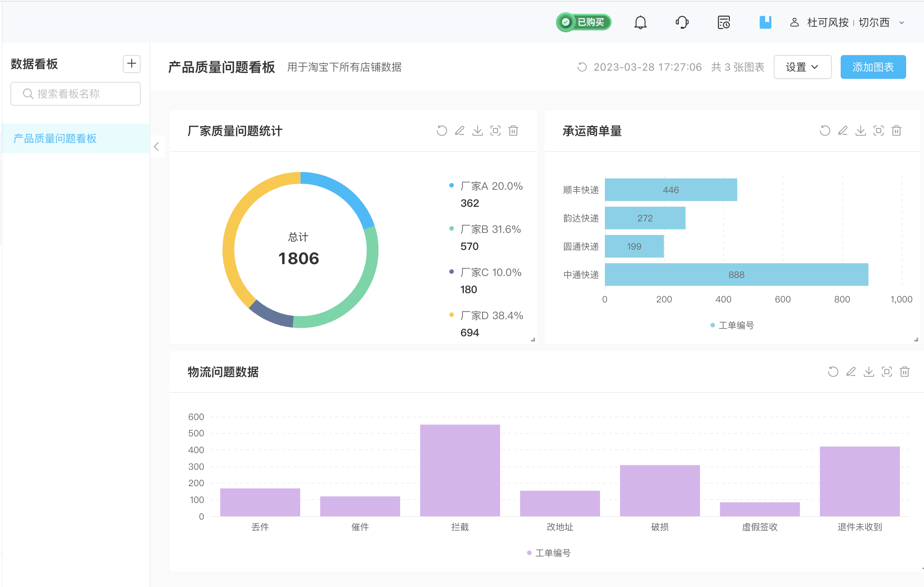Select 产品质量问题看板 in the sidebar
This screenshot has width=924, height=587.
(x=76, y=138)
